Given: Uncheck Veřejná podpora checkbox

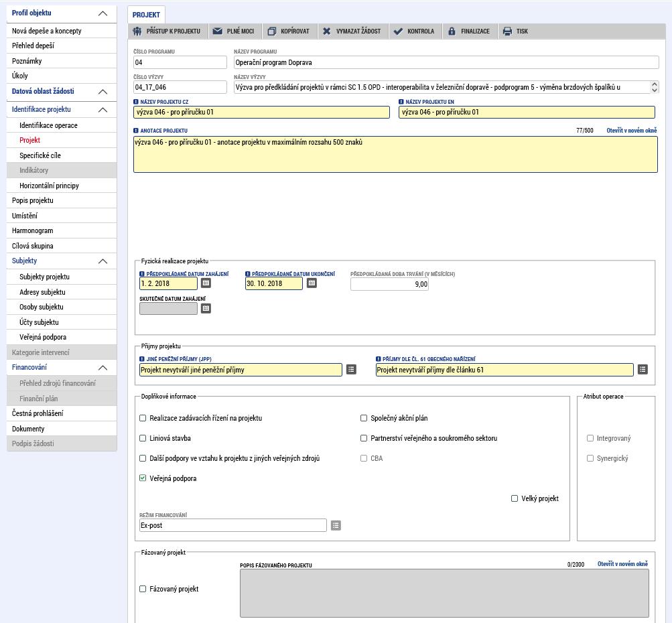Looking at the screenshot, I should pos(143,478).
